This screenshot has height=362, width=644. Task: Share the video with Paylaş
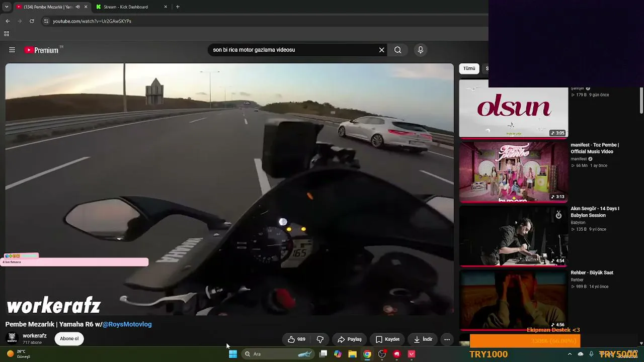click(350, 339)
